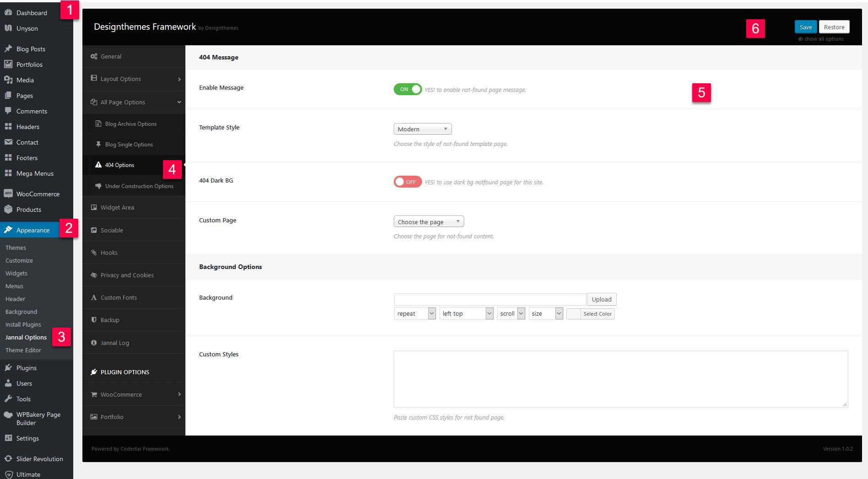The width and height of the screenshot is (868, 479).
Task: Click the Save button
Action: pyautogui.click(x=805, y=27)
